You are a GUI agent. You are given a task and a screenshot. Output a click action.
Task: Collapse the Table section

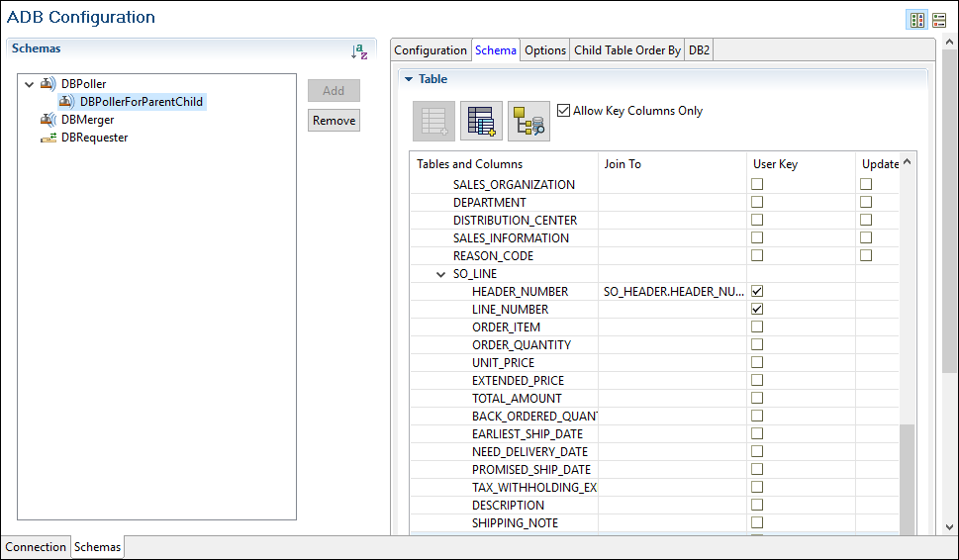click(x=408, y=79)
